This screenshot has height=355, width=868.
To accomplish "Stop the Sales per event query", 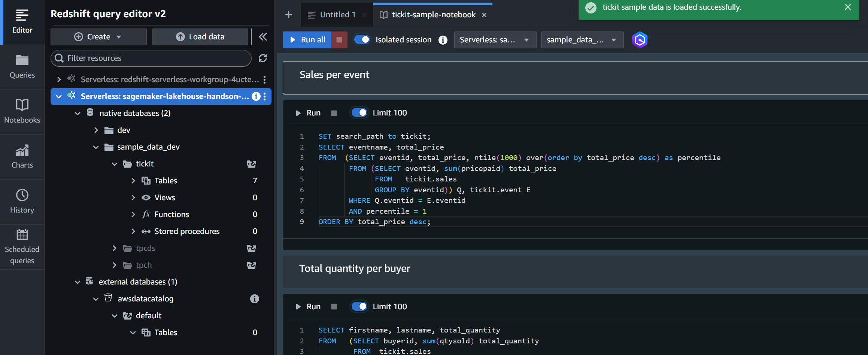I will tap(334, 113).
